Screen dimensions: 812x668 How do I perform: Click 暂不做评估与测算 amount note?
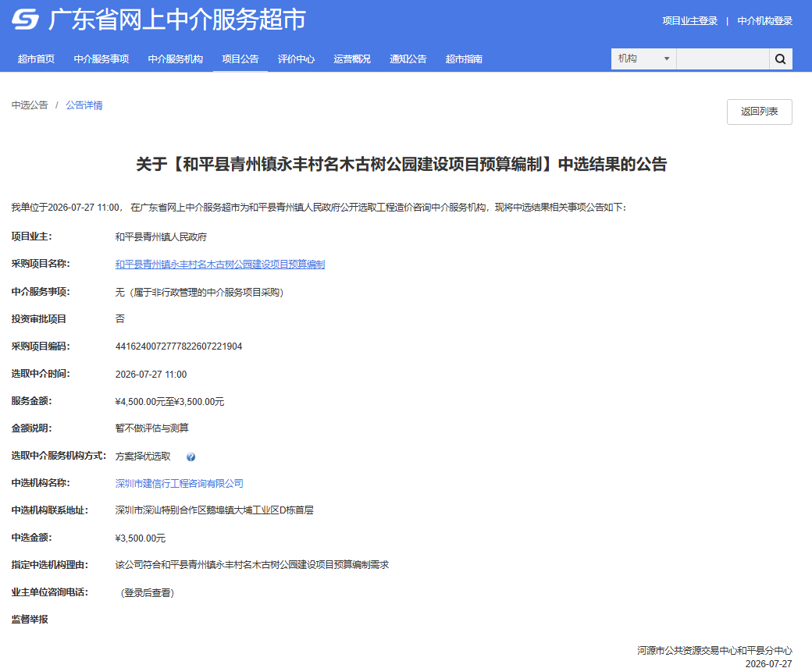pyautogui.click(x=151, y=428)
